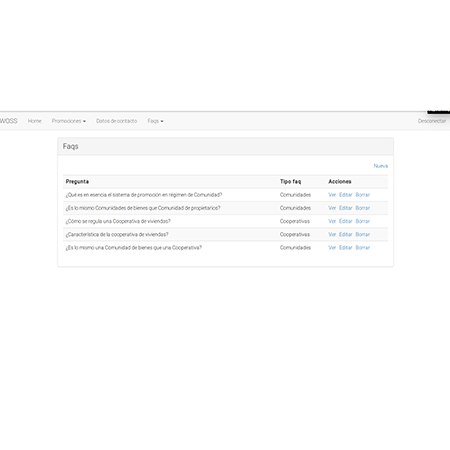
Task: Delete the Comunidad de propietarios question
Action: tap(363, 208)
